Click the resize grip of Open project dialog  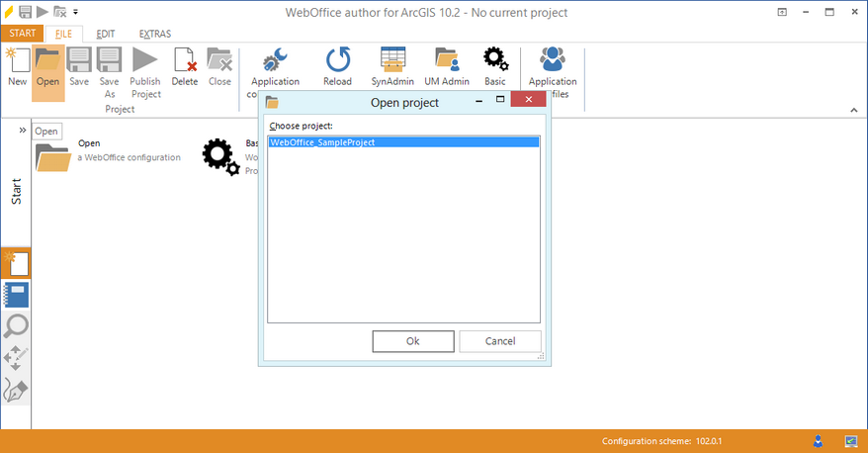541,356
